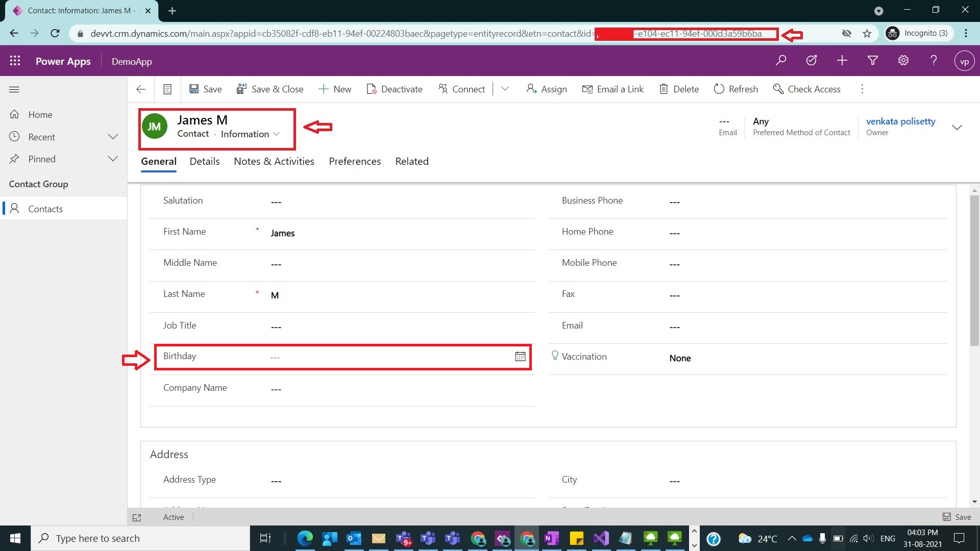This screenshot has height=551, width=980.
Task: Toggle the hamburger site map menu
Action: [x=14, y=89]
